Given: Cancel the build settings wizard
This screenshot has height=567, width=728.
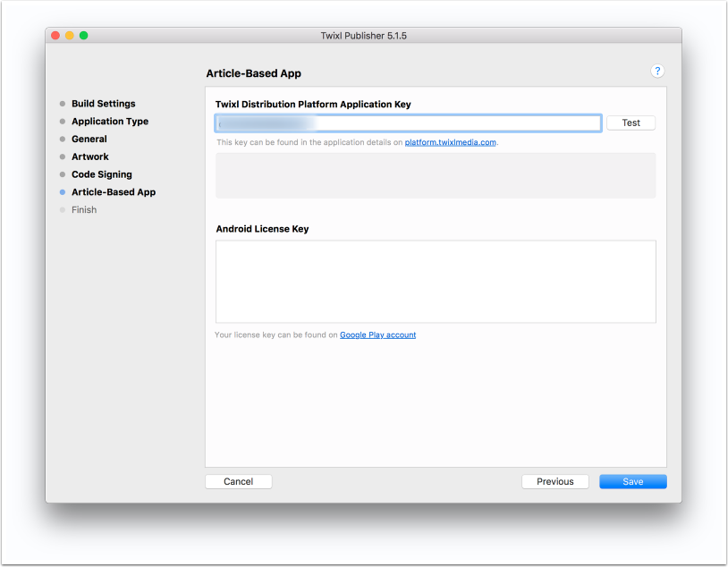Looking at the screenshot, I should (238, 481).
